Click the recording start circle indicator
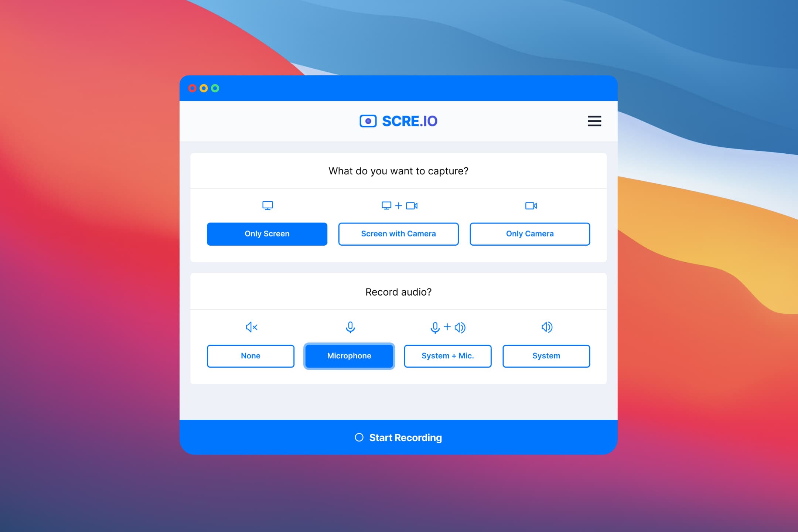Screen dimensions: 798x532 click(358, 437)
